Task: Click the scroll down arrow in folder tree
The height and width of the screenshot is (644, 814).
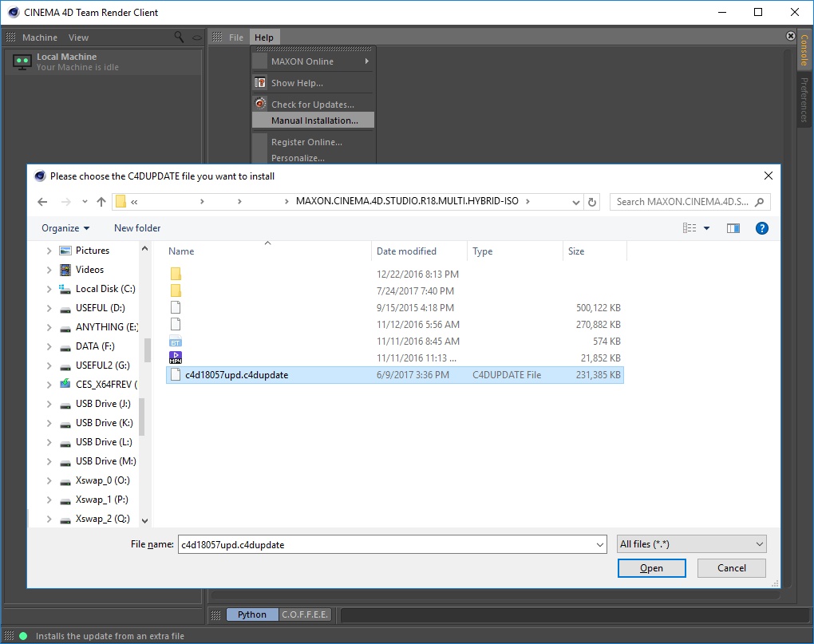Action: (144, 520)
